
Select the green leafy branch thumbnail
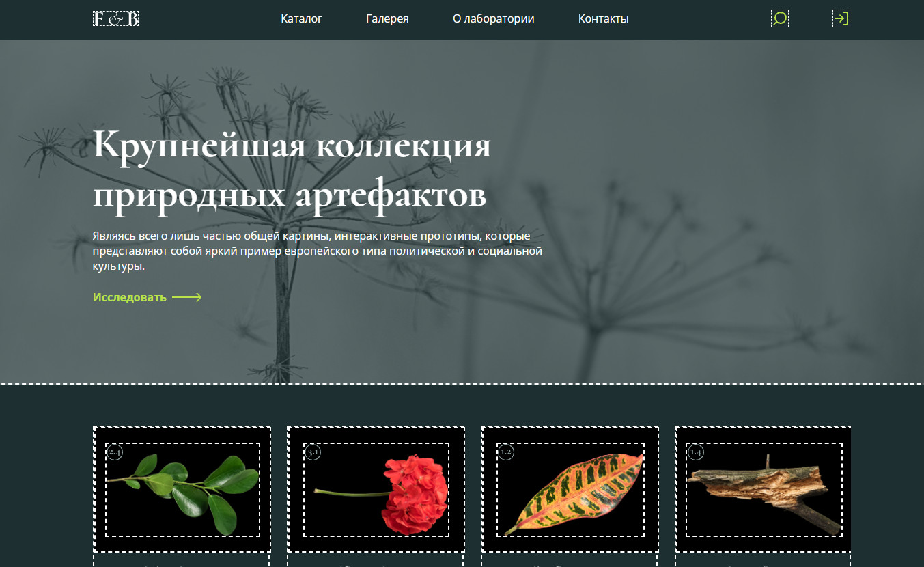(182, 489)
